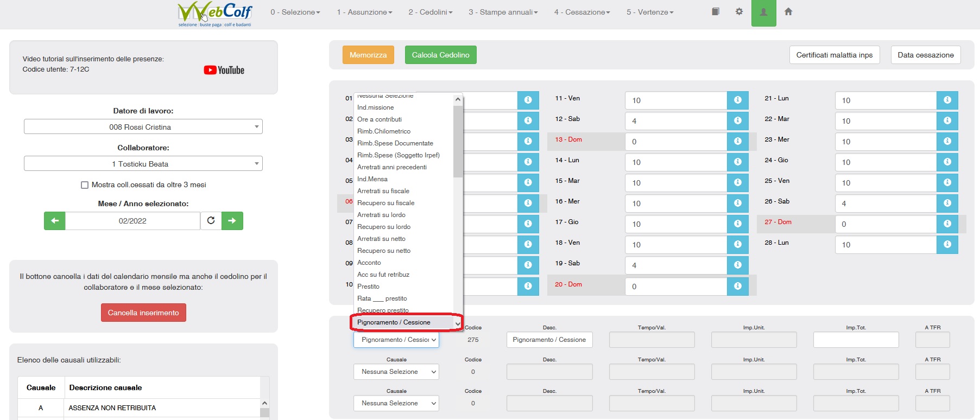Open second Causale 'Nessuna Selezione' dropdown

click(396, 372)
